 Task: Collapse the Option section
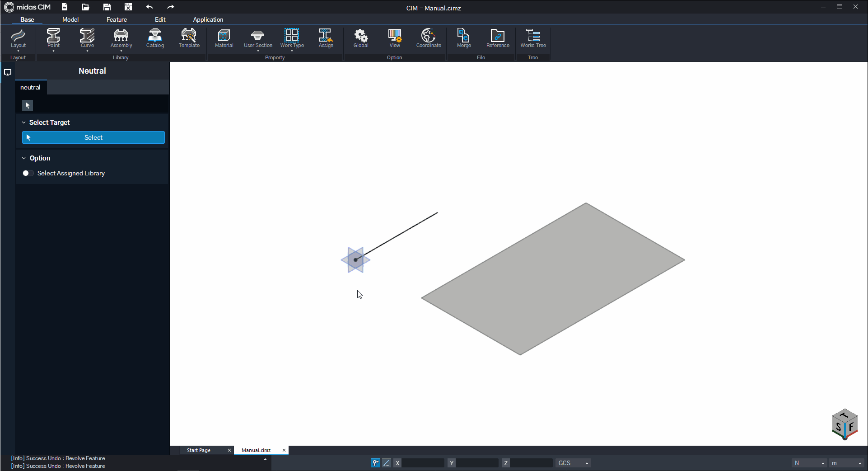(24, 158)
